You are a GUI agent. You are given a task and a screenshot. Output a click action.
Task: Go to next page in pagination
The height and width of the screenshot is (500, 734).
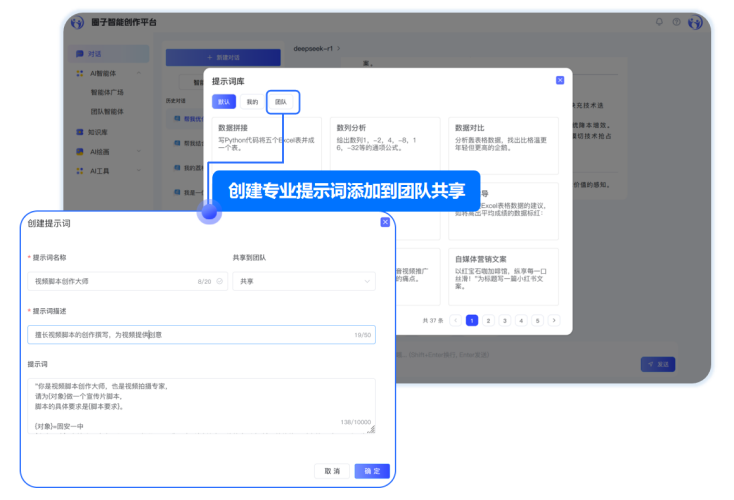554,320
